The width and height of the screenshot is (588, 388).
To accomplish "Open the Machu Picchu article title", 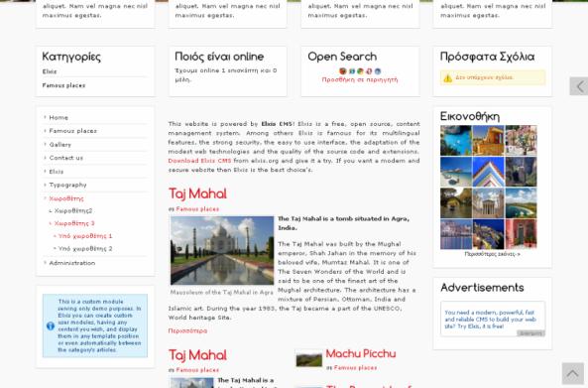I will 361,354.
